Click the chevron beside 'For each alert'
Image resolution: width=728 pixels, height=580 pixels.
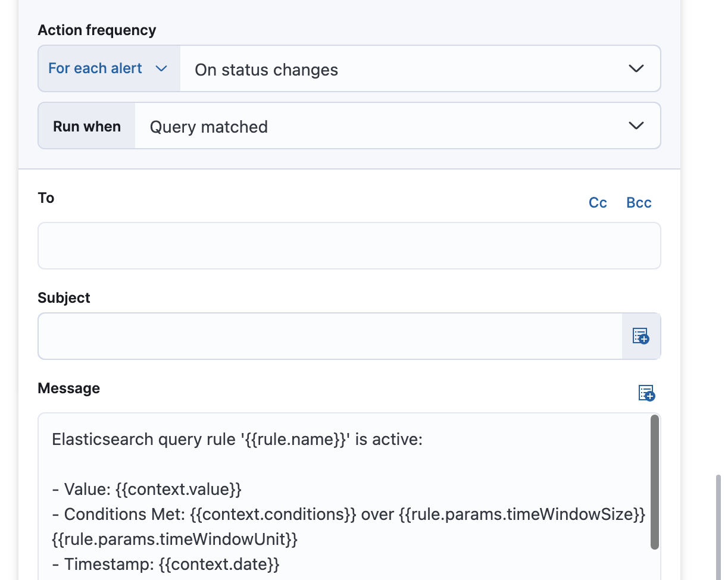tap(161, 68)
